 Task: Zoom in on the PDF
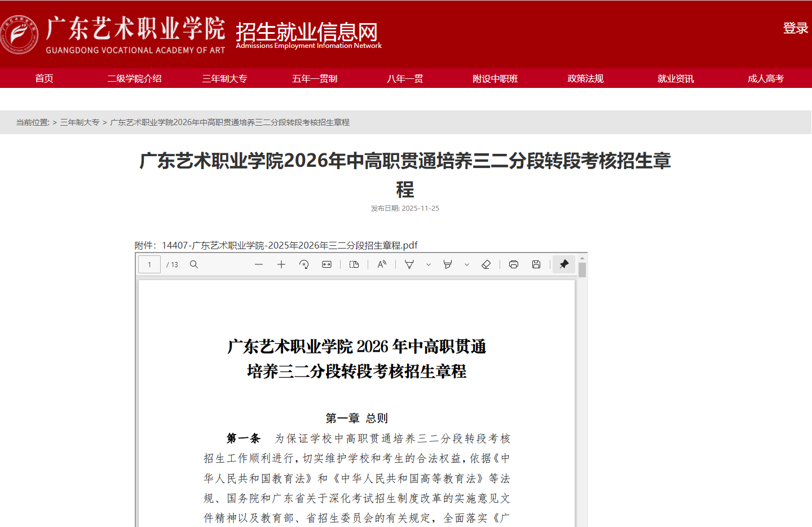[281, 264]
